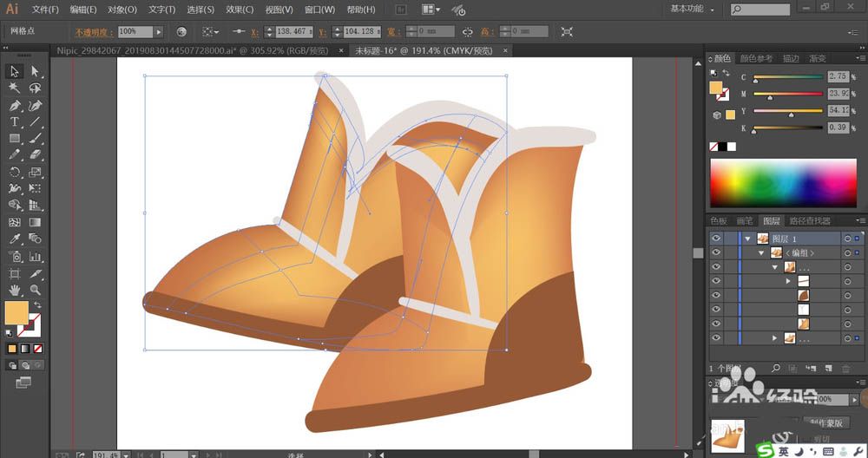868x458 pixels.
Task: Activate the Eyedropper tool
Action: (15, 239)
